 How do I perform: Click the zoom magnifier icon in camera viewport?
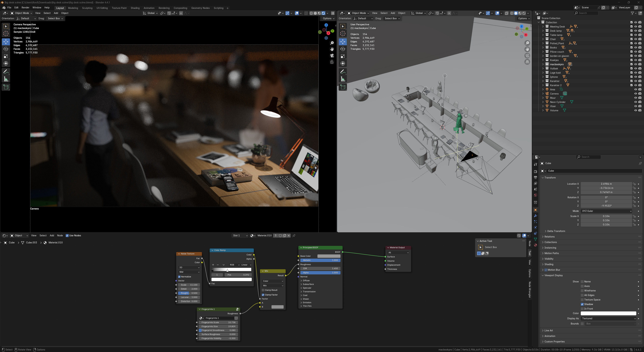332,43
